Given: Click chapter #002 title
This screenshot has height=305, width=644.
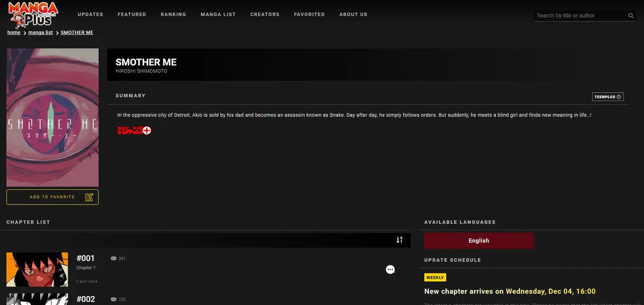Looking at the screenshot, I should [x=86, y=299].
